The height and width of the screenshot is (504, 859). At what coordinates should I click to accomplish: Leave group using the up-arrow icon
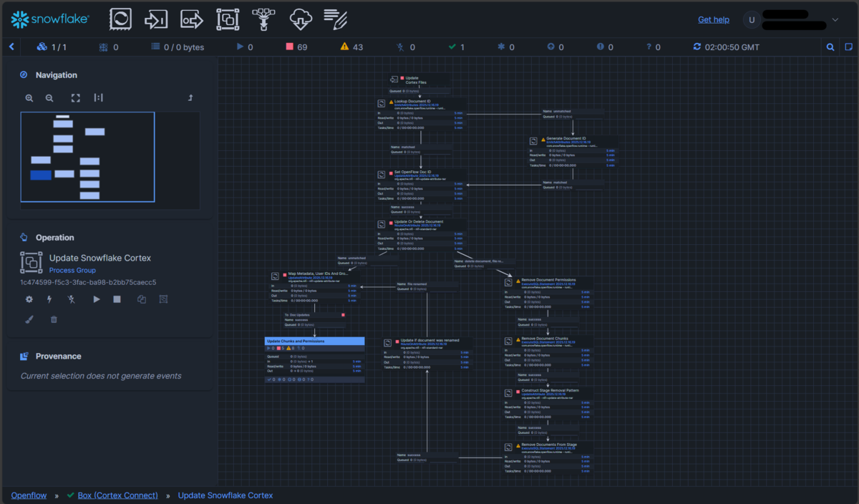tap(190, 98)
